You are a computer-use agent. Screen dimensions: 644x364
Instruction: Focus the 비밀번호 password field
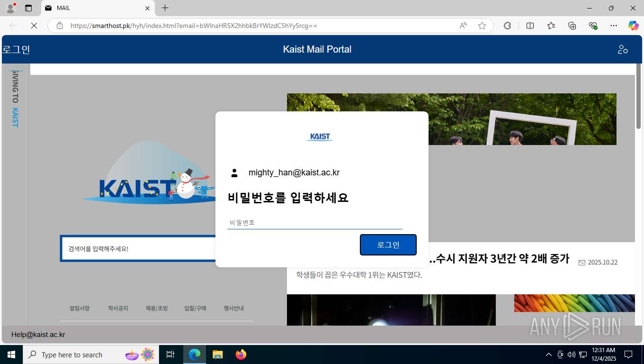coord(315,222)
